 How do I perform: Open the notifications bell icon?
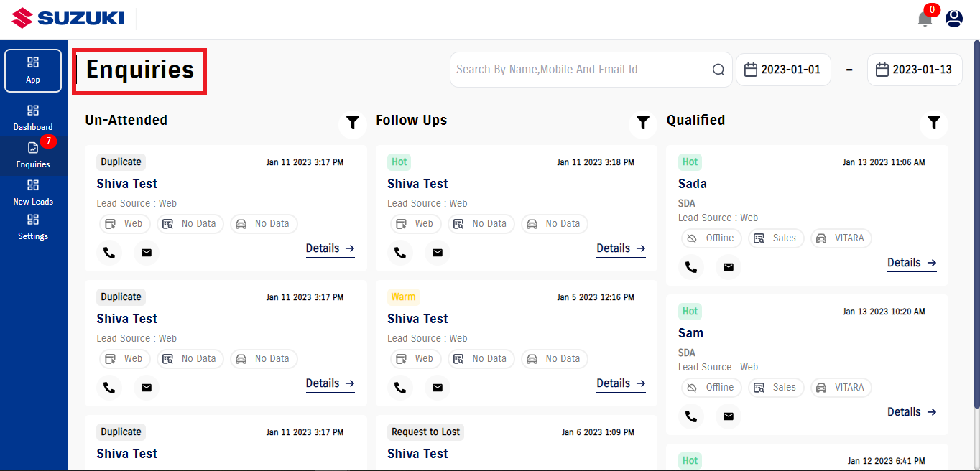[925, 19]
